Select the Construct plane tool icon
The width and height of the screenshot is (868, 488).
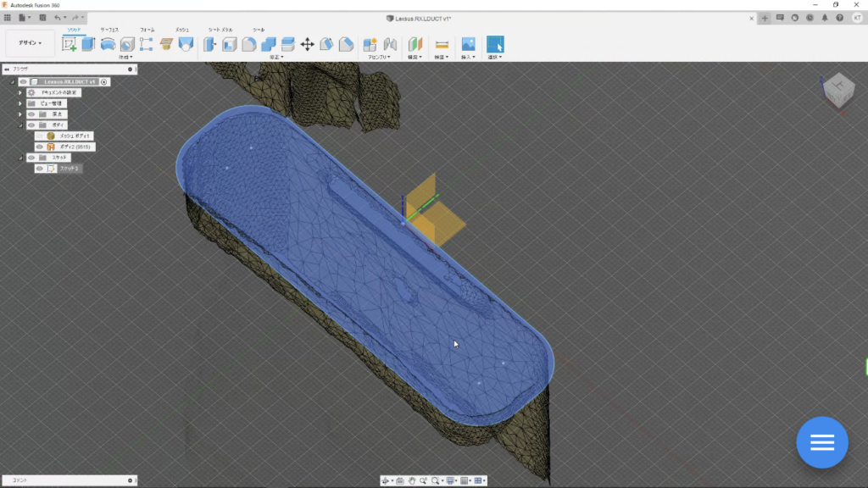tap(415, 44)
